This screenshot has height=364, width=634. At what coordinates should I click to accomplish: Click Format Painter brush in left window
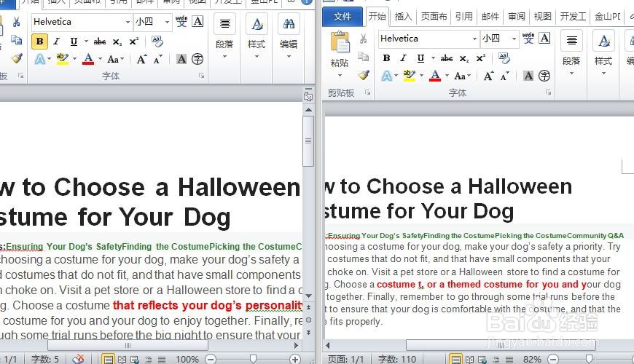17,58
